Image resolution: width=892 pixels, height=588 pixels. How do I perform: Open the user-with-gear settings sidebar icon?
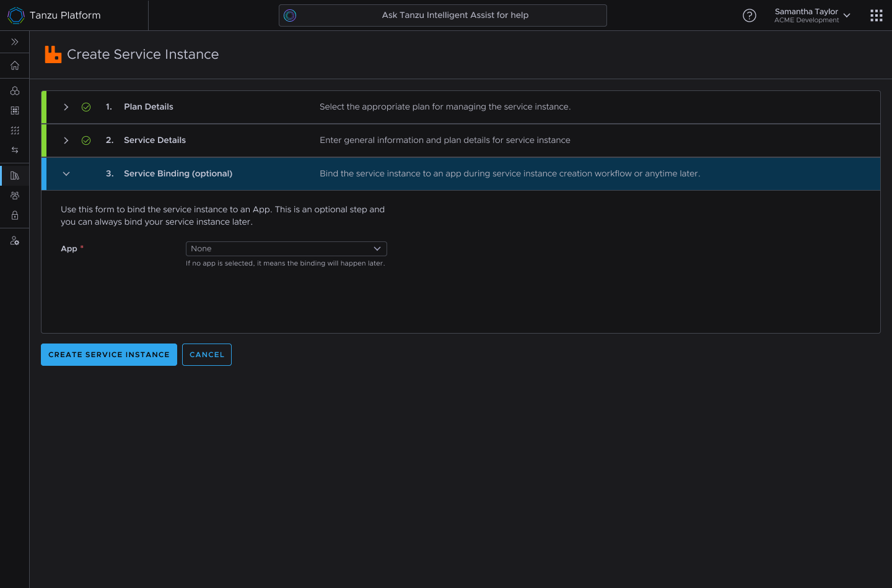coord(15,241)
